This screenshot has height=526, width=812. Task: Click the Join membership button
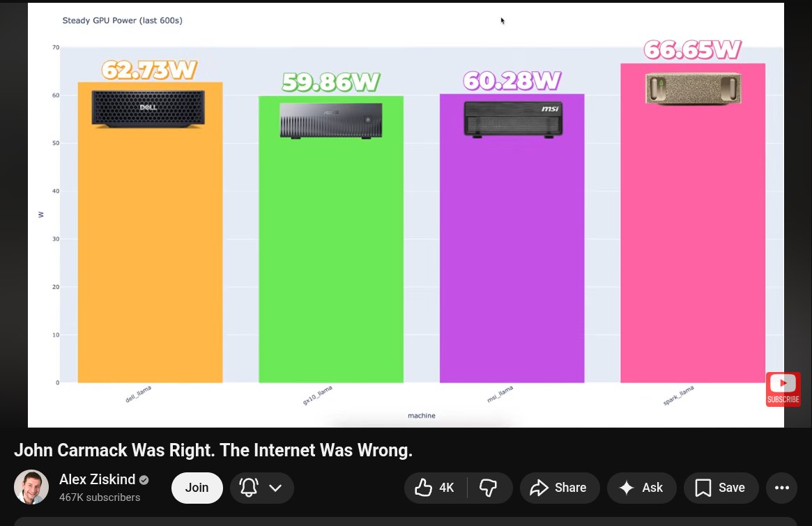[x=197, y=488]
